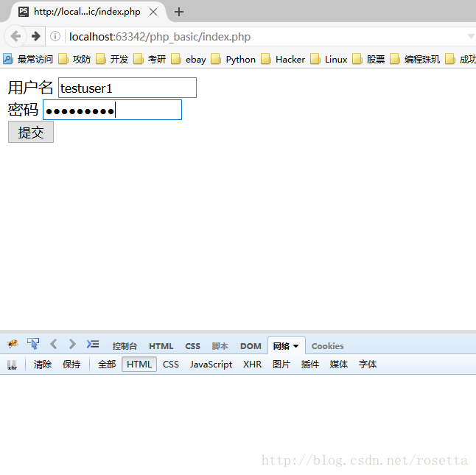Switch to the 控制台 console tab
Image resolution: width=476 pixels, height=475 pixels.
click(x=125, y=346)
